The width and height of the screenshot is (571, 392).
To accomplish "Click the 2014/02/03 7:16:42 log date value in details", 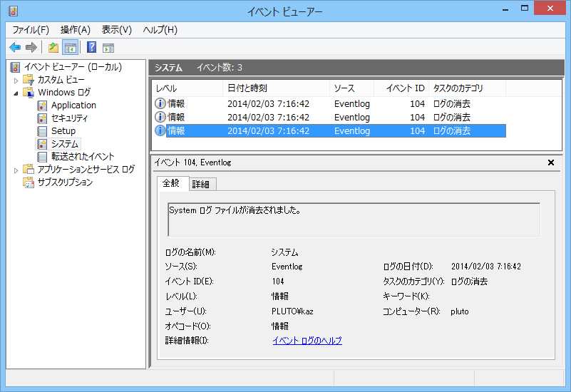I will pos(485,267).
